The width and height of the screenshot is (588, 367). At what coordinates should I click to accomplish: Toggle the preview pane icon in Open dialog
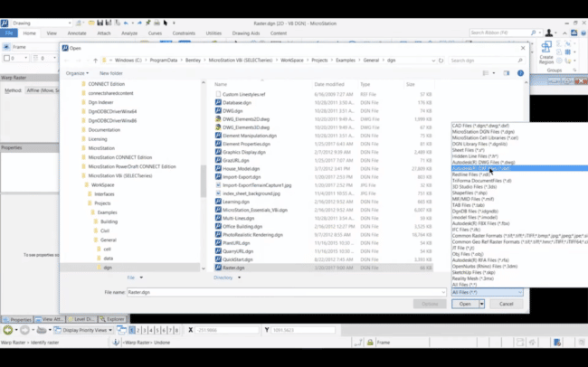pos(507,73)
